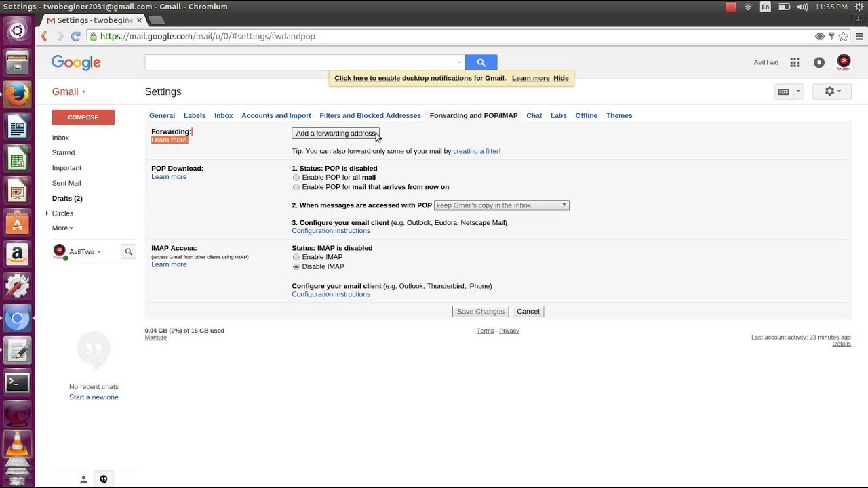868x488 pixels.
Task: Open the Ubuntu Dash home launcher
Action: pos(17,30)
